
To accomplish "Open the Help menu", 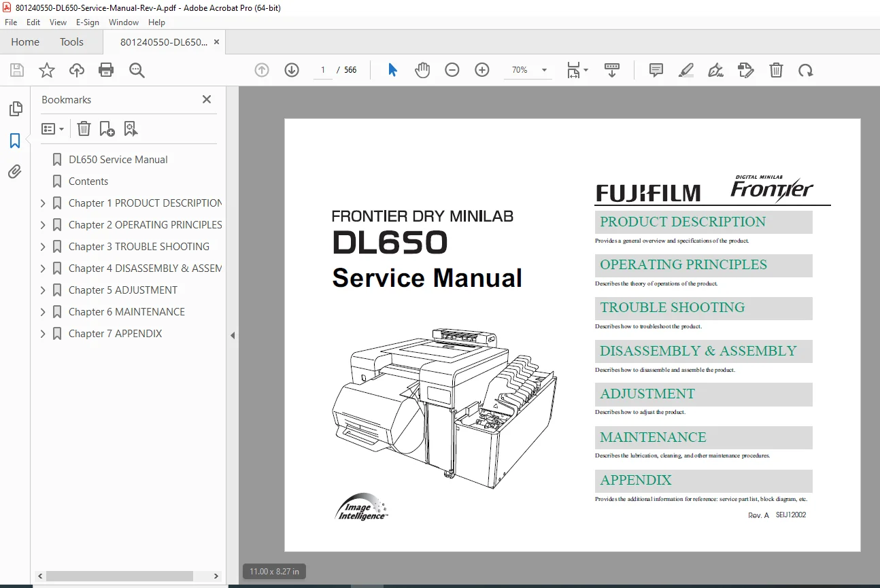I will [156, 22].
